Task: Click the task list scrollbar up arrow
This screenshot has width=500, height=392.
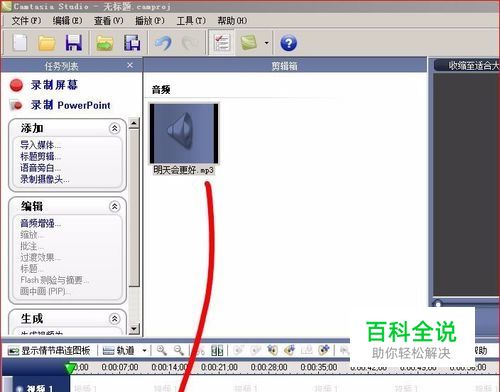Action: (134, 123)
